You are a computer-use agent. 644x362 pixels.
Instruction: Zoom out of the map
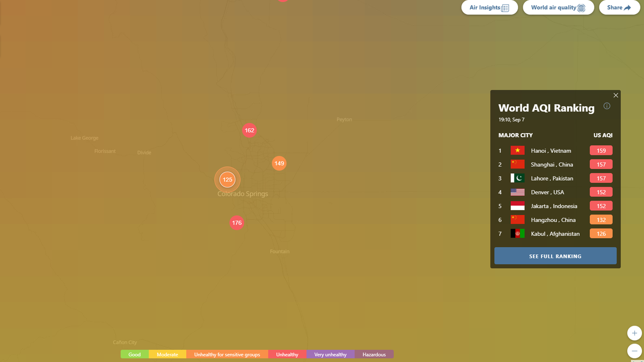pyautogui.click(x=634, y=351)
